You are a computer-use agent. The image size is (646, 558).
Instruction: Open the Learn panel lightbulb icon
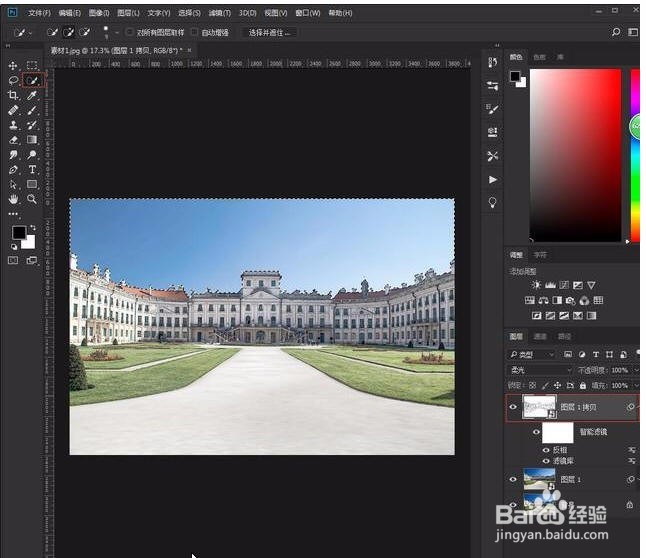tap(492, 202)
